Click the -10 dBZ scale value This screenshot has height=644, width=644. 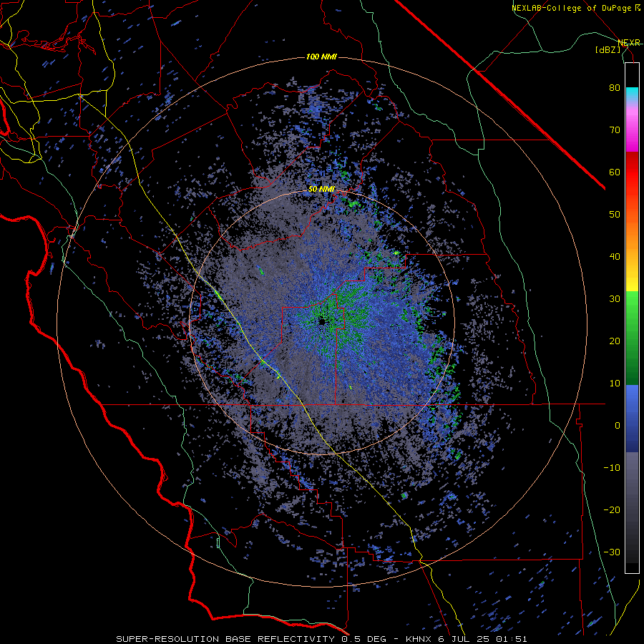[612, 467]
